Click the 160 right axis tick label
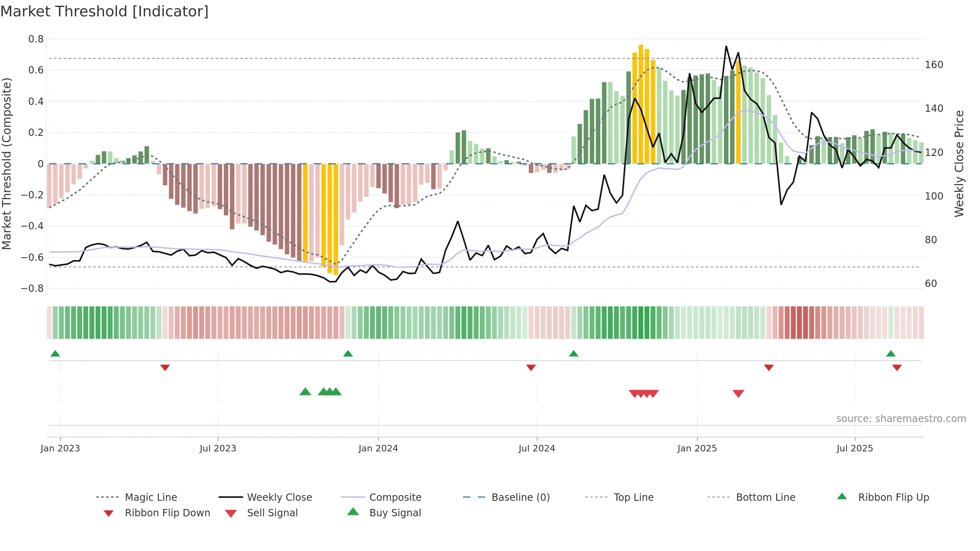Image resolution: width=980 pixels, height=551 pixels. tap(934, 65)
